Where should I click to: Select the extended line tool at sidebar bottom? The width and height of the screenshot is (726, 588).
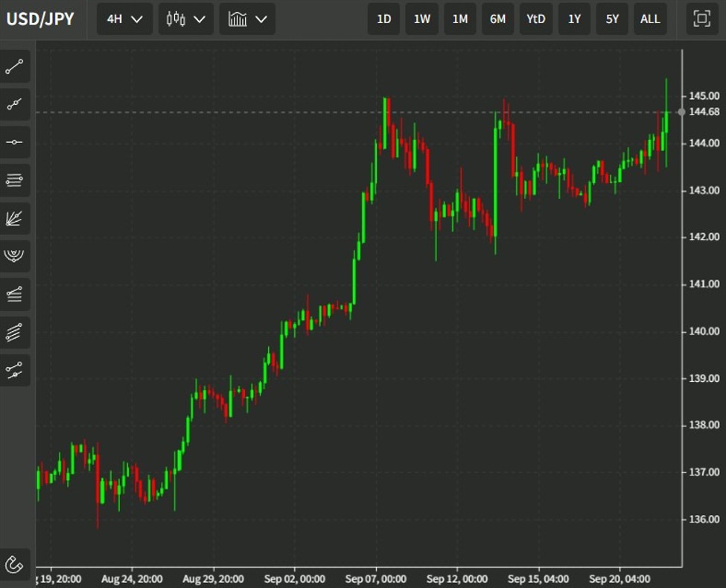pos(16,370)
